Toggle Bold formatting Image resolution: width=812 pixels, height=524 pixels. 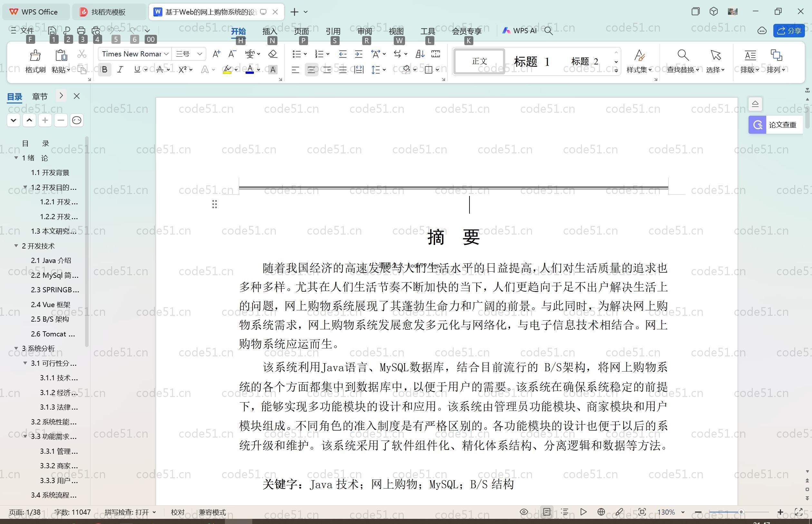pos(104,70)
